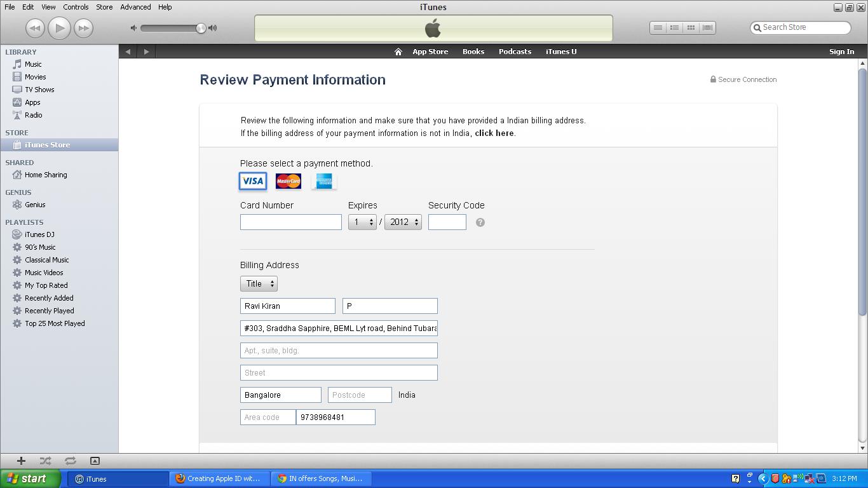Click the Search Store field

pos(801,27)
